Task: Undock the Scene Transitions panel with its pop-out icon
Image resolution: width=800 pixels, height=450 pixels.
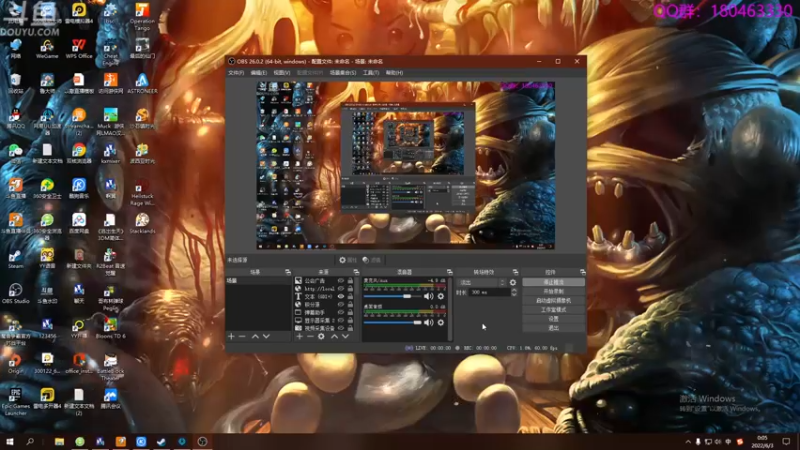Action: click(x=515, y=272)
